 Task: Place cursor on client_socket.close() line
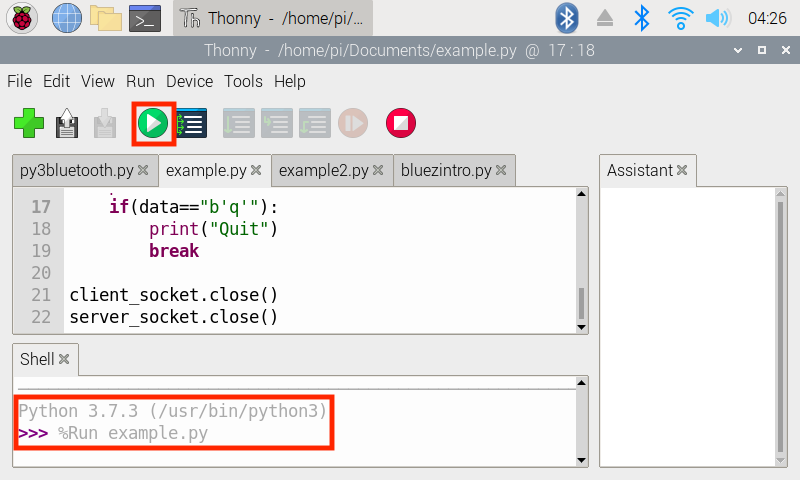point(173,295)
